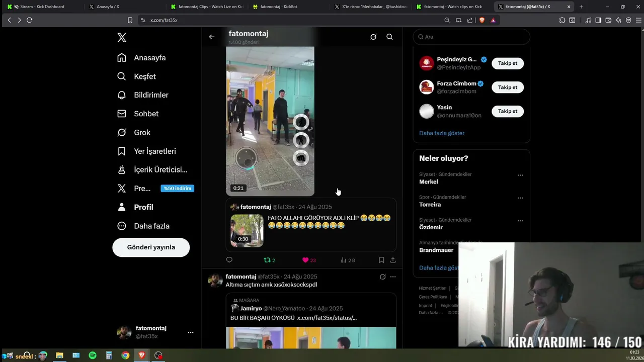This screenshot has height=362, width=644.
Task: Open options for Merkel trend
Action: pos(520,175)
